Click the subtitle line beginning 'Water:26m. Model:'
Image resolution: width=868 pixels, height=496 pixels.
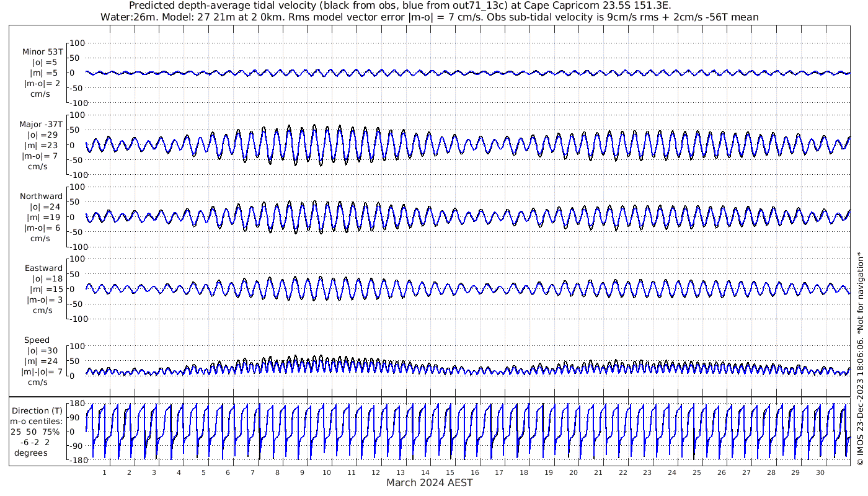tap(429, 17)
